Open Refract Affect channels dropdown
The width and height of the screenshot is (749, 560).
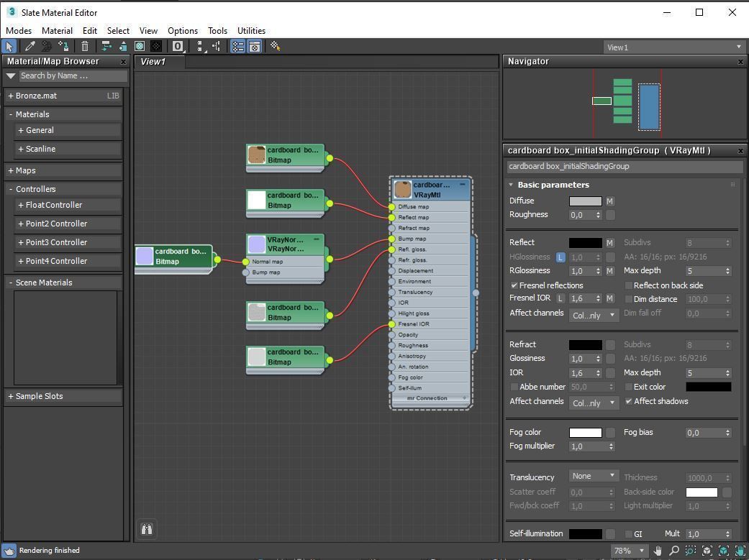pyautogui.click(x=594, y=403)
